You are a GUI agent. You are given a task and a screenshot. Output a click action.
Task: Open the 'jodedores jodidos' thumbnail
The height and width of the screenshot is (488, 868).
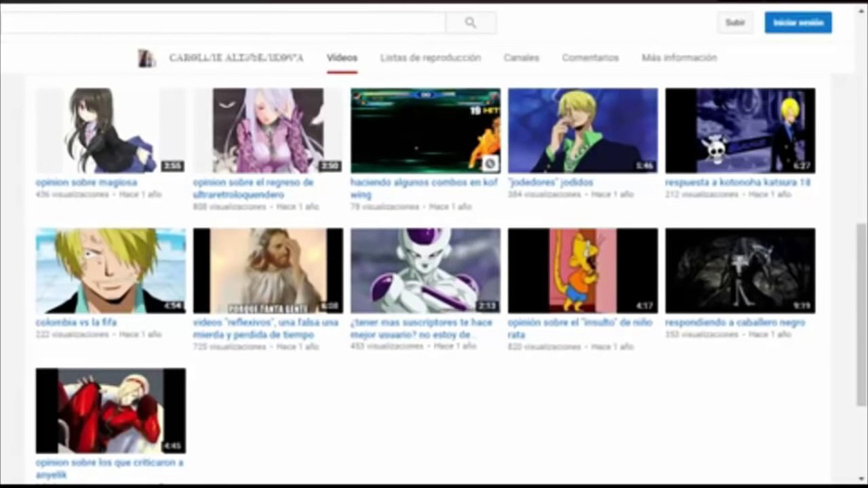pos(583,131)
